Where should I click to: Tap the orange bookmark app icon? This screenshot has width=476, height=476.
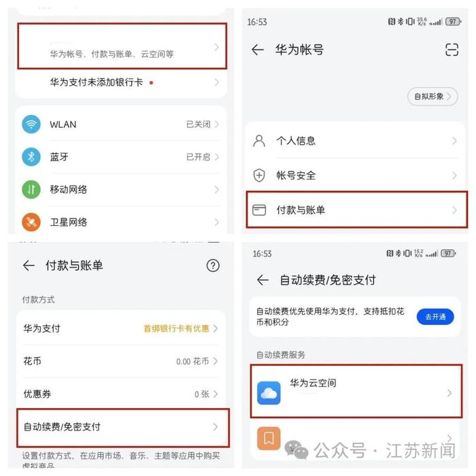pyautogui.click(x=269, y=439)
